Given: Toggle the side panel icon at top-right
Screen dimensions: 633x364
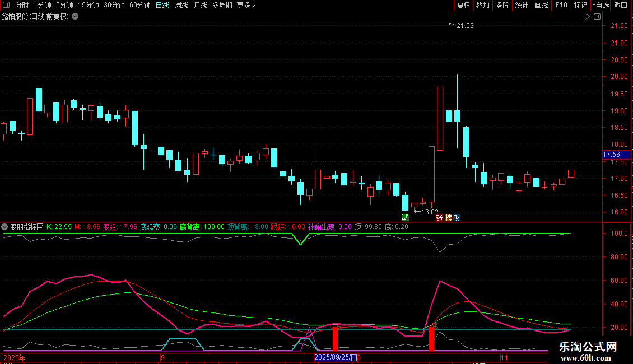Looking at the screenshot, I should 597,17.
